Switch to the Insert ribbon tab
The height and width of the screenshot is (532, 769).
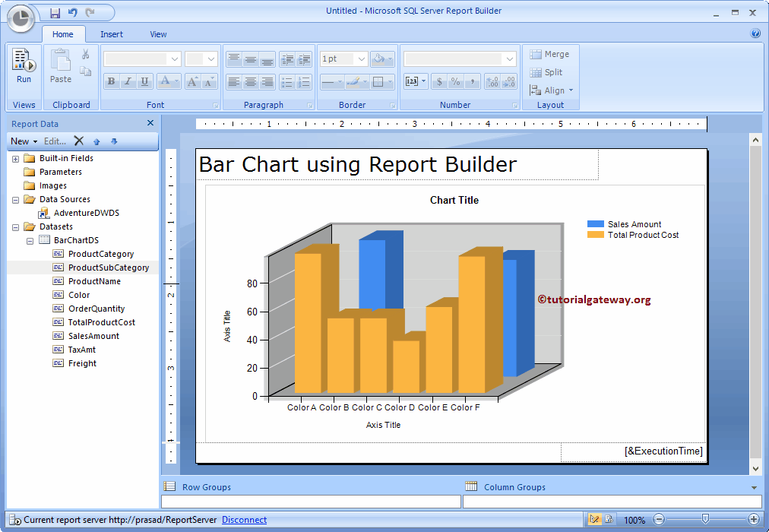tap(112, 33)
